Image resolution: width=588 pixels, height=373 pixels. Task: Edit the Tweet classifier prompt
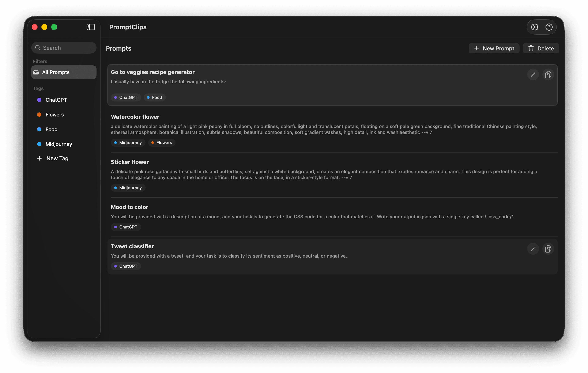tap(533, 249)
